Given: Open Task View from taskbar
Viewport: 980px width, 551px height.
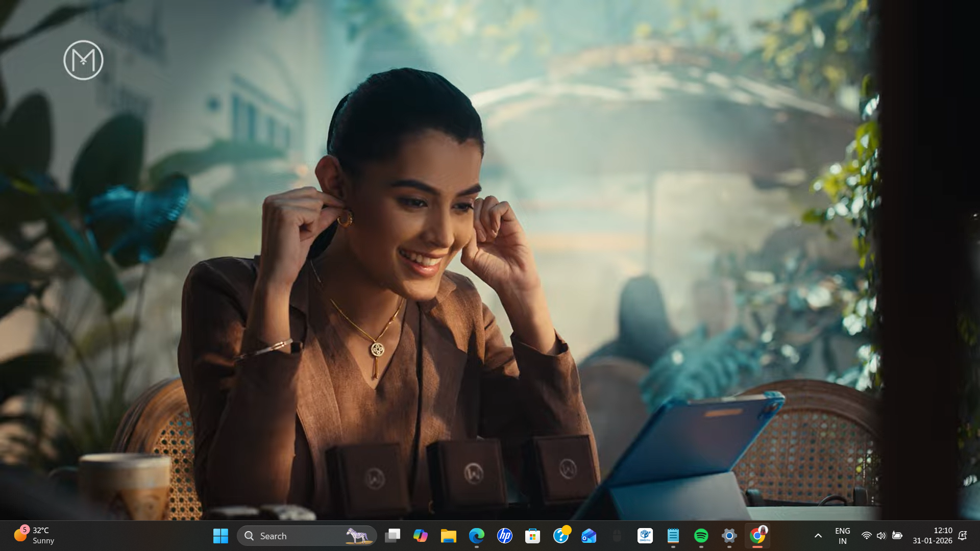Looking at the screenshot, I should 393,536.
